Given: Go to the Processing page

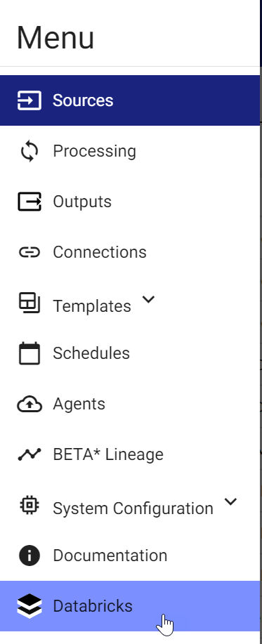Looking at the screenshot, I should click(130, 151).
